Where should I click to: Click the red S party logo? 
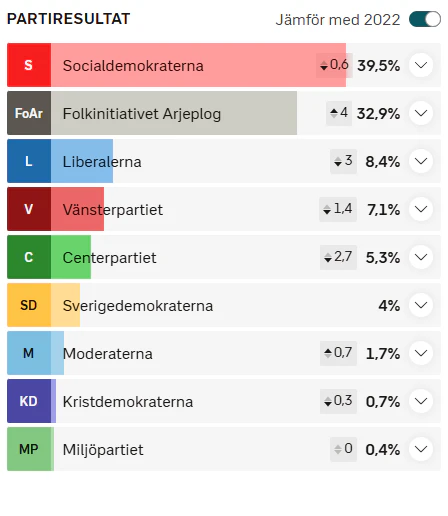coord(29,65)
